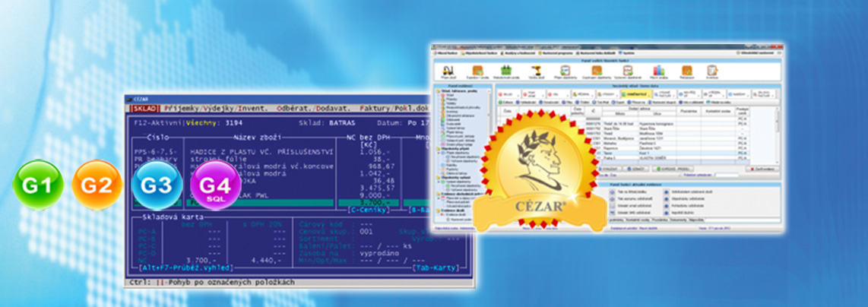Open the SKLAD menu in DOS window
Viewport: 868px width, 307px height.
(145, 109)
